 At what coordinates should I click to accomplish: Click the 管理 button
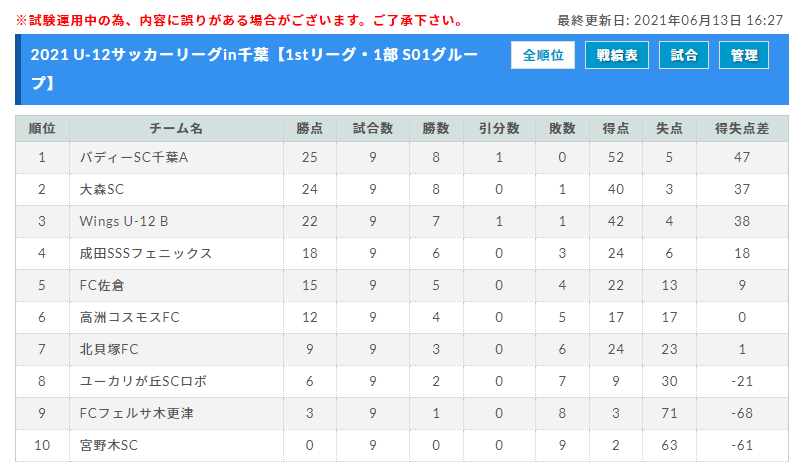(744, 55)
